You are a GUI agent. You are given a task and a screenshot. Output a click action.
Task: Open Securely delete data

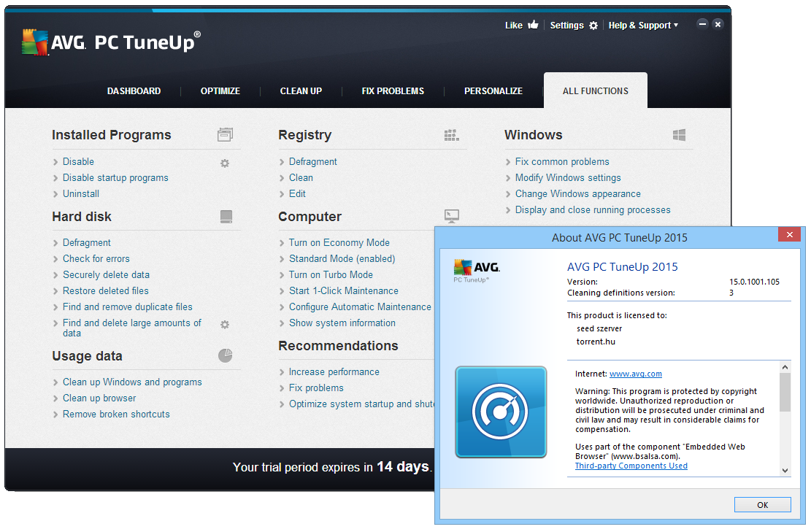(106, 275)
